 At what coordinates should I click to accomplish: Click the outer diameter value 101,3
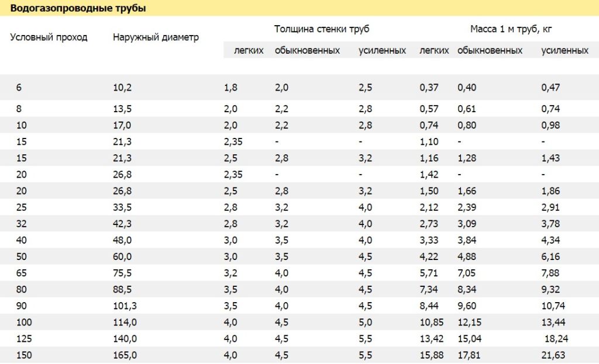pos(125,306)
